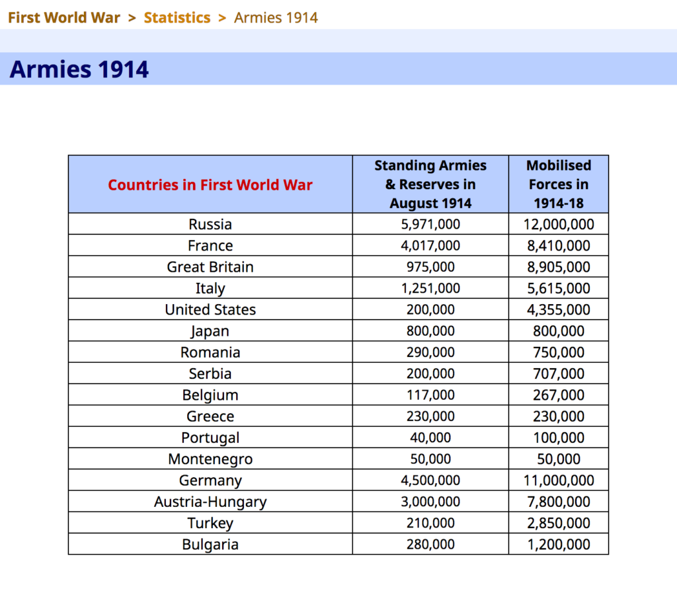Open the First World War breadcrumb link
Image resolution: width=677 pixels, height=616 pixels.
point(64,18)
